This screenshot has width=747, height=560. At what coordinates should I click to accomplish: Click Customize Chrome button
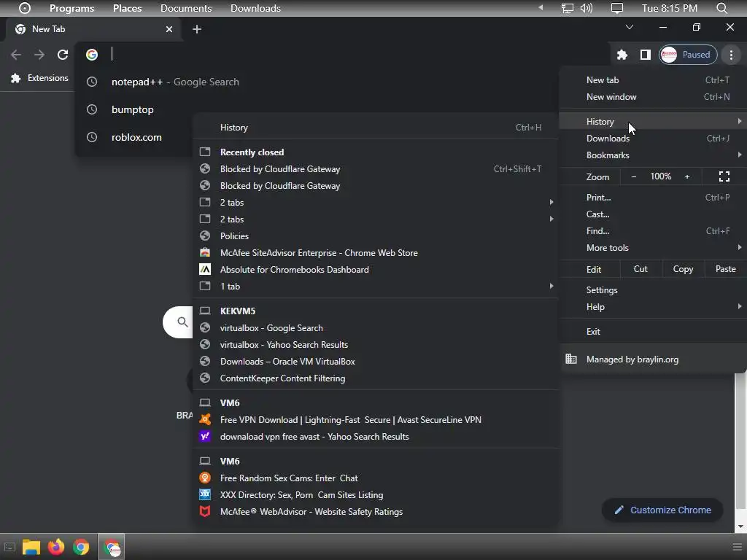[662, 510]
